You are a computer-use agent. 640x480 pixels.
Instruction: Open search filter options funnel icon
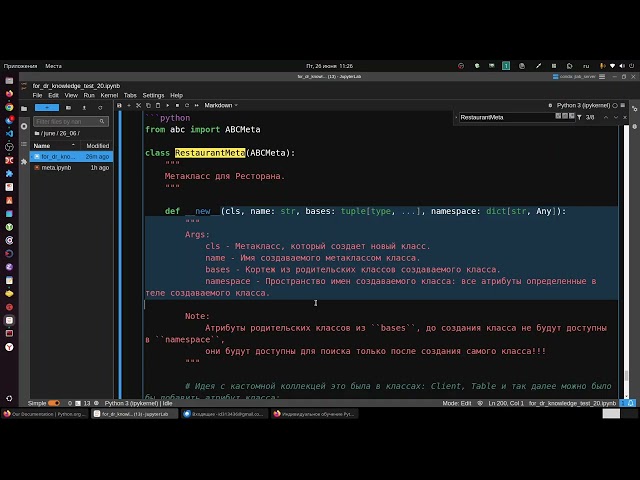pyautogui.click(x=579, y=118)
